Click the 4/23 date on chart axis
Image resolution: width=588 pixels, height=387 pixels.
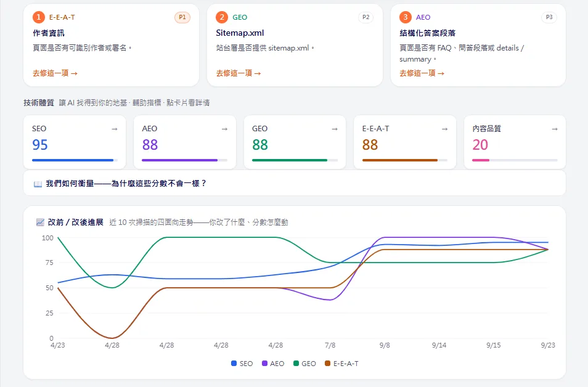click(x=58, y=345)
